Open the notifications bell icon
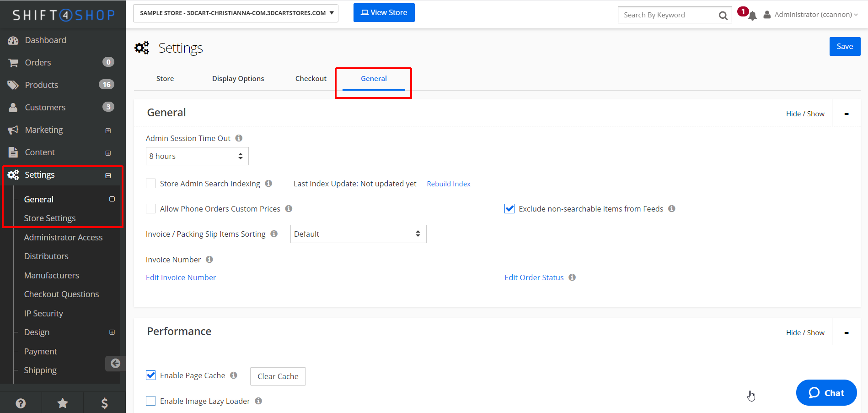 [x=752, y=16]
